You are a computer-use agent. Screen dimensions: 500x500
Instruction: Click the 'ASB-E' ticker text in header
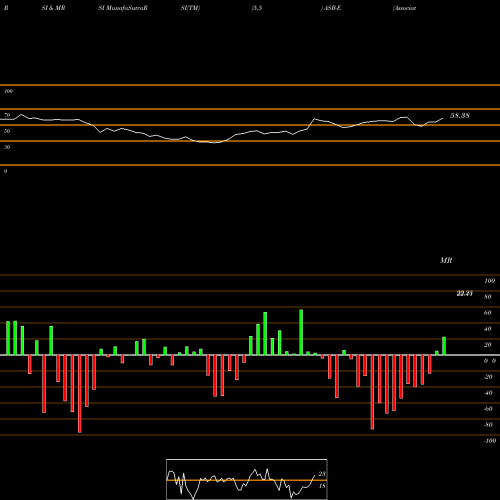[332, 8]
